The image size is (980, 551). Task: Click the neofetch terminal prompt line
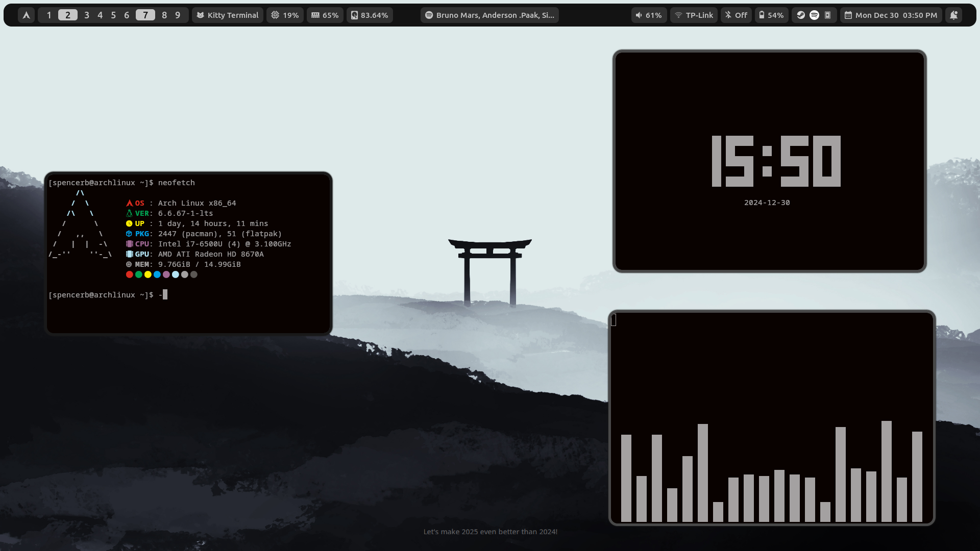[122, 182]
